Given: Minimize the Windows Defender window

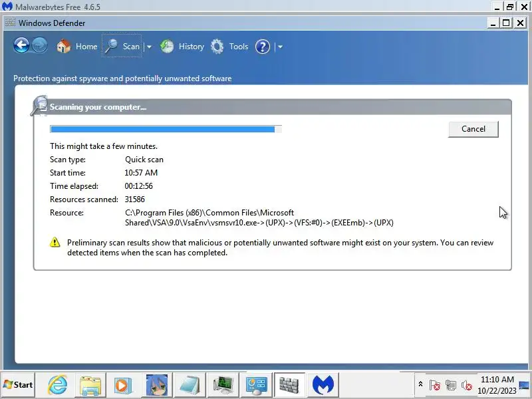Looking at the screenshot, I should (x=493, y=23).
